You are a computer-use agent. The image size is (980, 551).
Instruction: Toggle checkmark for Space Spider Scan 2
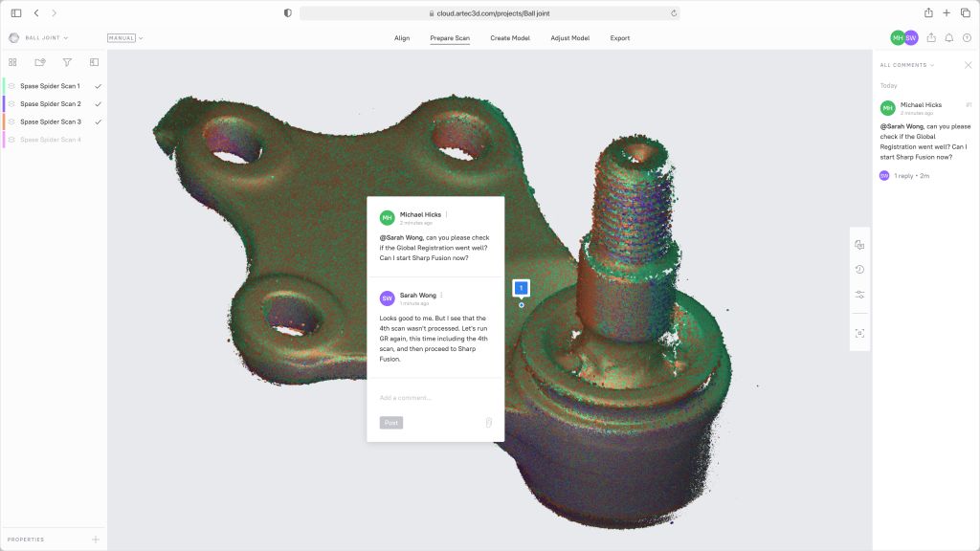[98, 103]
